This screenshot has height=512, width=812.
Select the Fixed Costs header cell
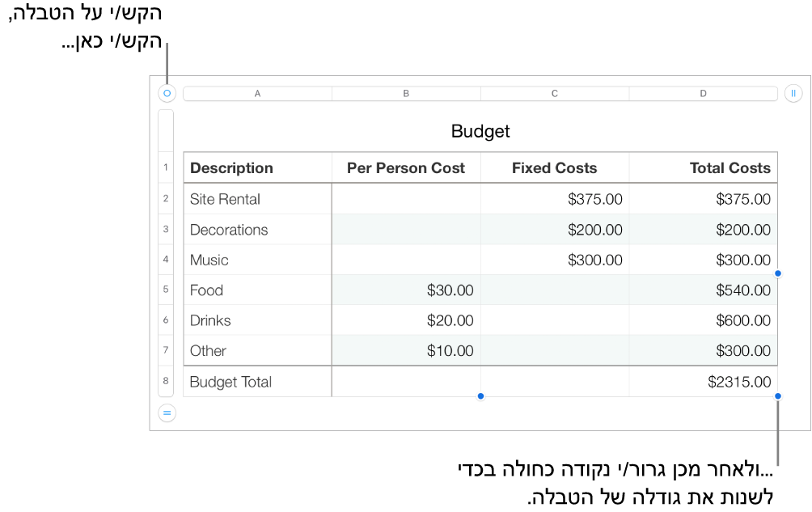click(555, 167)
